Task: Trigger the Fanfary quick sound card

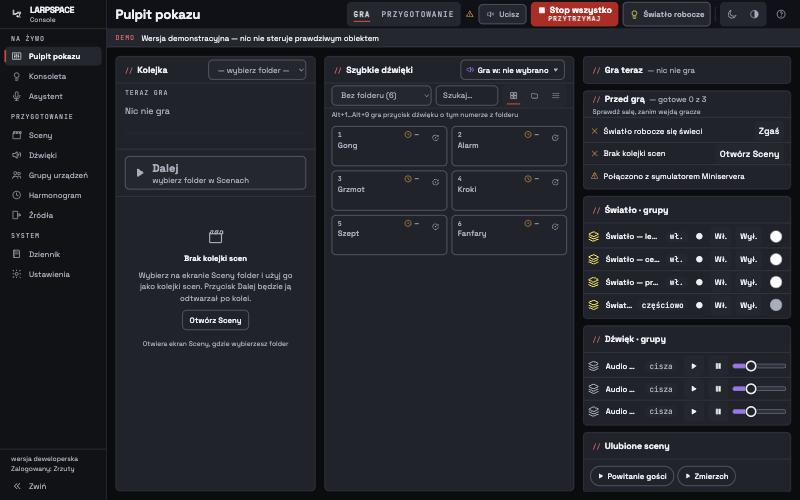Action: pyautogui.click(x=509, y=235)
